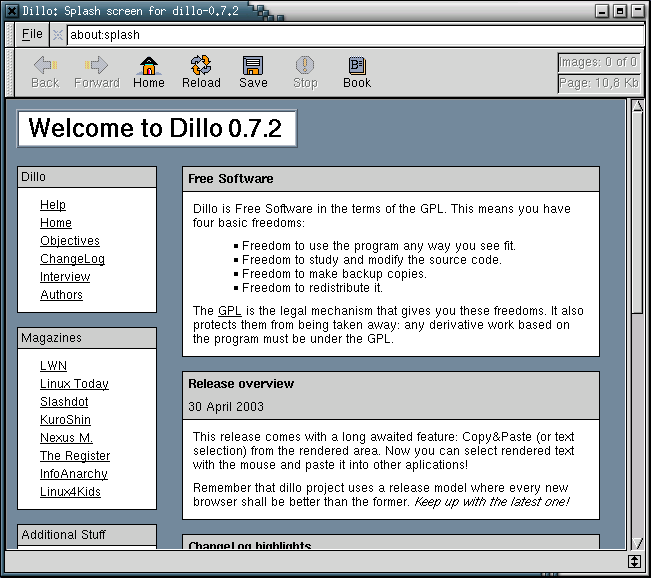
Task: Clear the URL with the X icon
Action: pos(58,35)
